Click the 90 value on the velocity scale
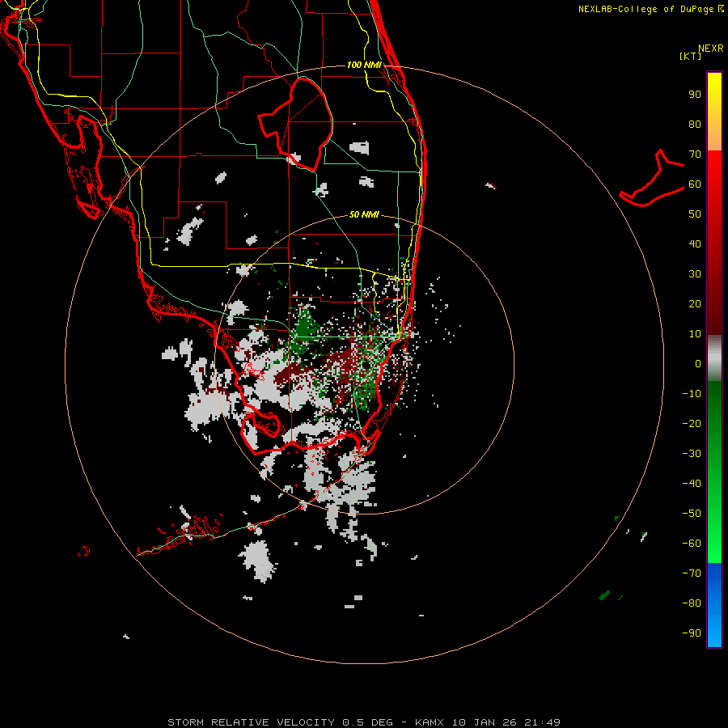 (695, 95)
